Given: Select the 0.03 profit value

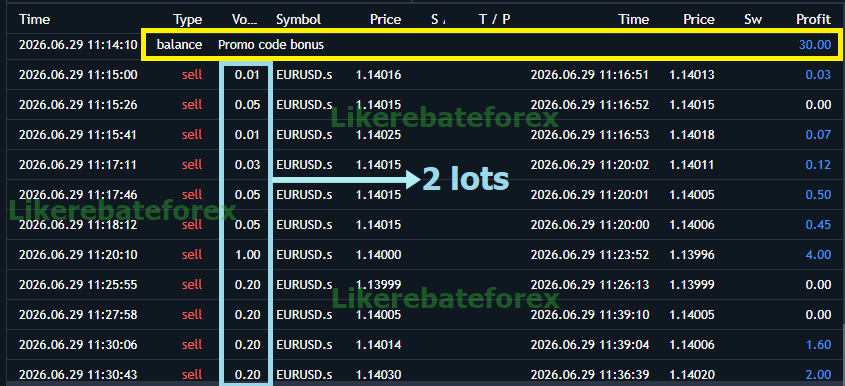Looking at the screenshot, I should pyautogui.click(x=818, y=75).
